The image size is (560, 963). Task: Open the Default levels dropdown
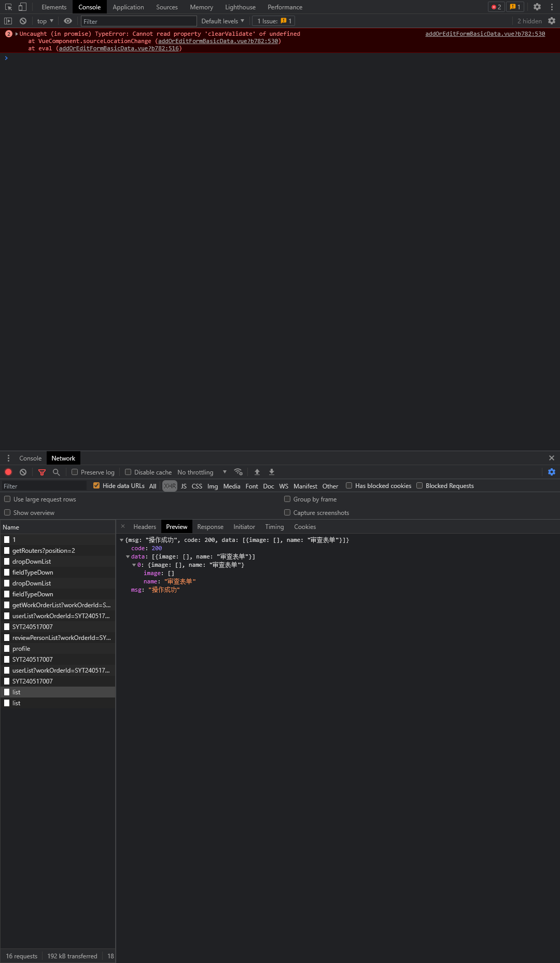pos(222,21)
